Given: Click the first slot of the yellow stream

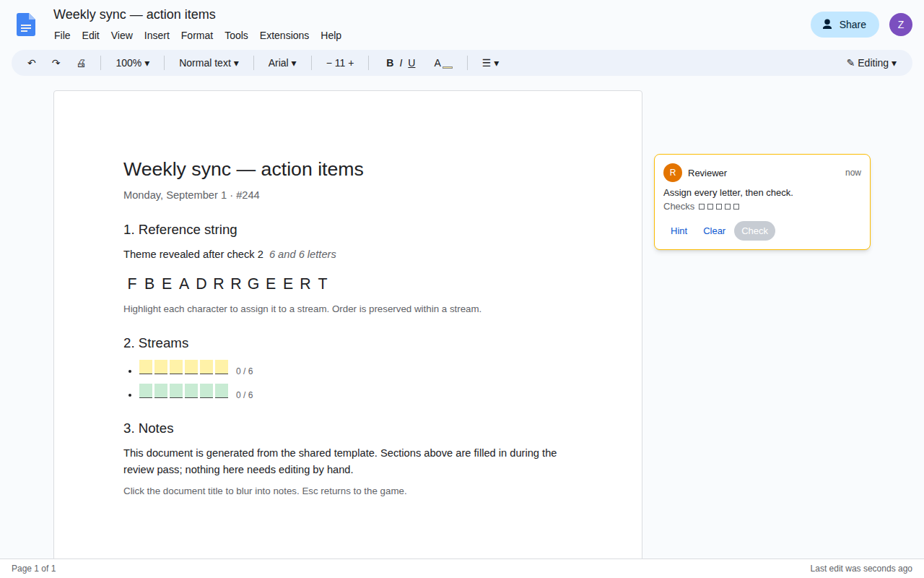Looking at the screenshot, I should point(146,367).
